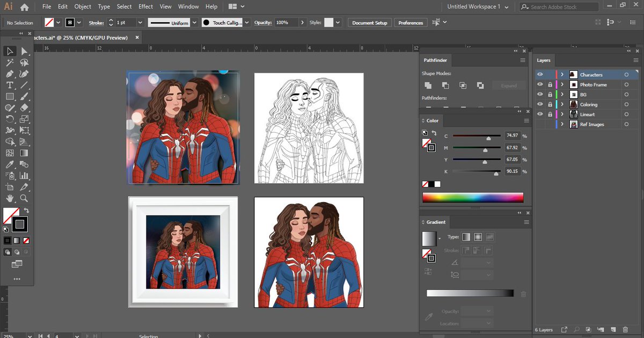Open the Pathfinder panel menu
Viewport: 644px width, 338px height.
(523, 60)
